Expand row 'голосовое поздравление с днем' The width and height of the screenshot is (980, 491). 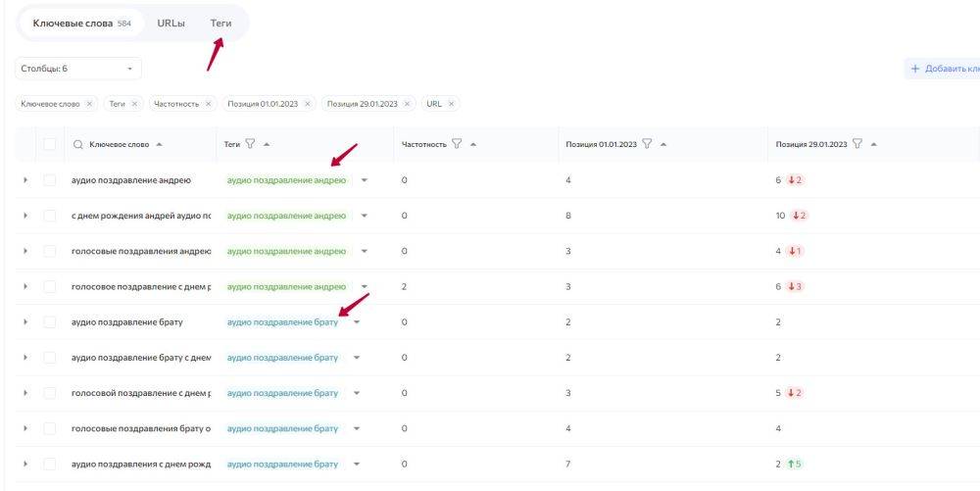pos(25,287)
